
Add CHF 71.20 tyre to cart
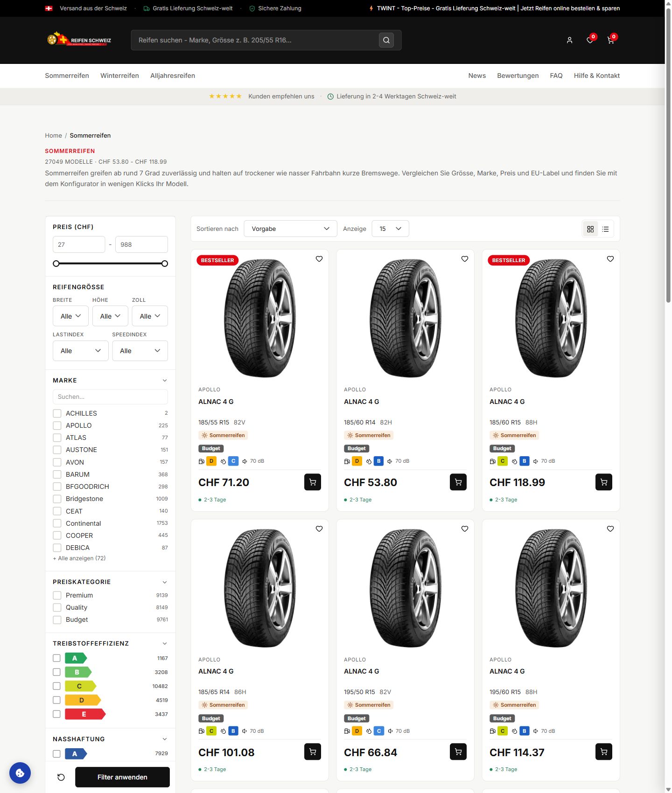click(313, 482)
